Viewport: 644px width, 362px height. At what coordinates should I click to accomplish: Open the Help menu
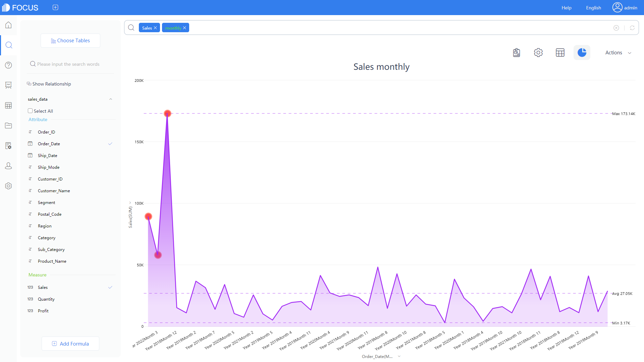pos(567,8)
